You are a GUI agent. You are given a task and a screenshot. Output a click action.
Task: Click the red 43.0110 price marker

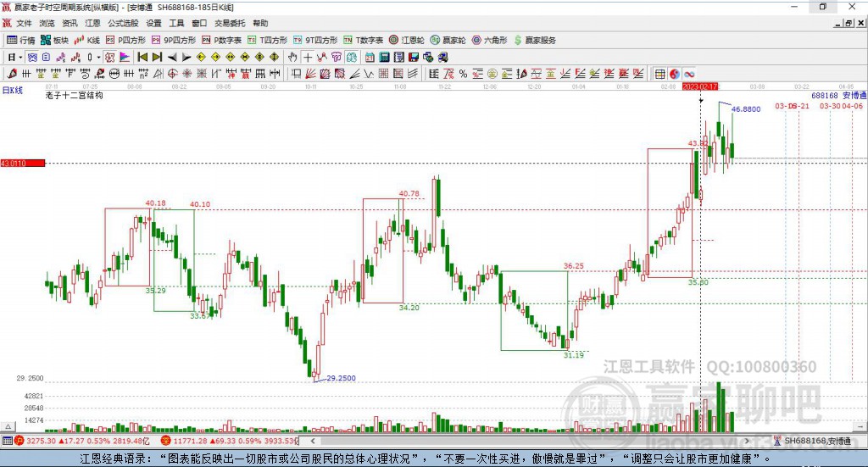tap(23, 164)
